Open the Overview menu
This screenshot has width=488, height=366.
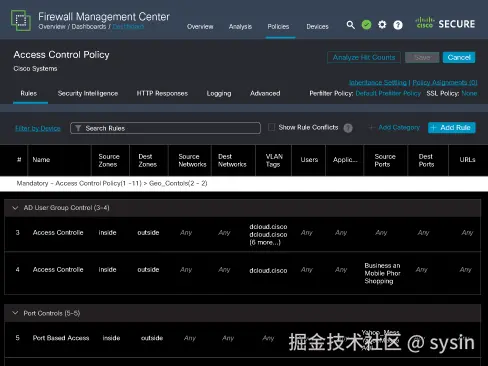point(200,27)
